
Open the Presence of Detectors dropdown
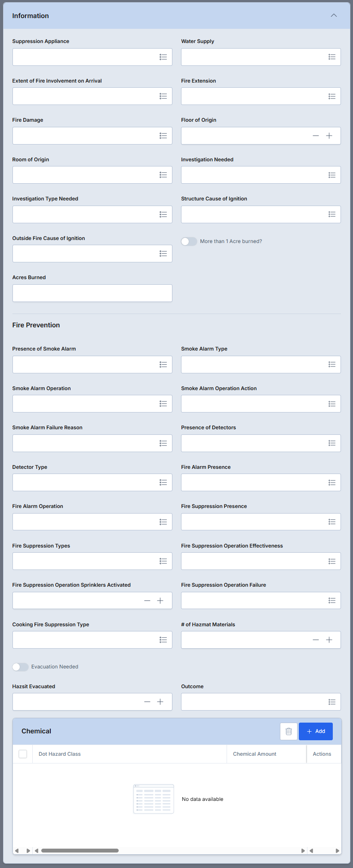coord(261,443)
